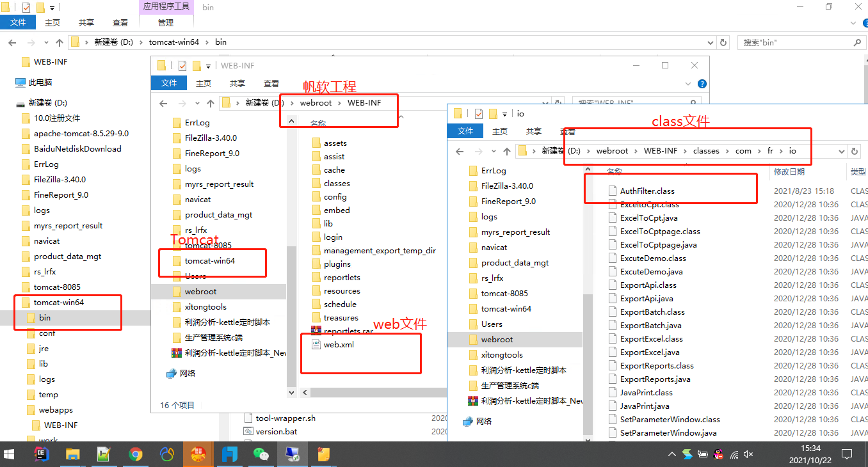
Task: Switch to 管理 tab in bin window
Action: tap(166, 22)
